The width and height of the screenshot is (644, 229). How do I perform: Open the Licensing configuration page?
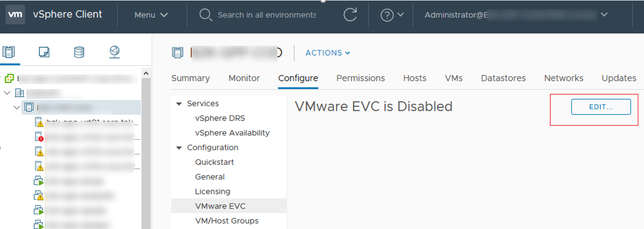(213, 191)
